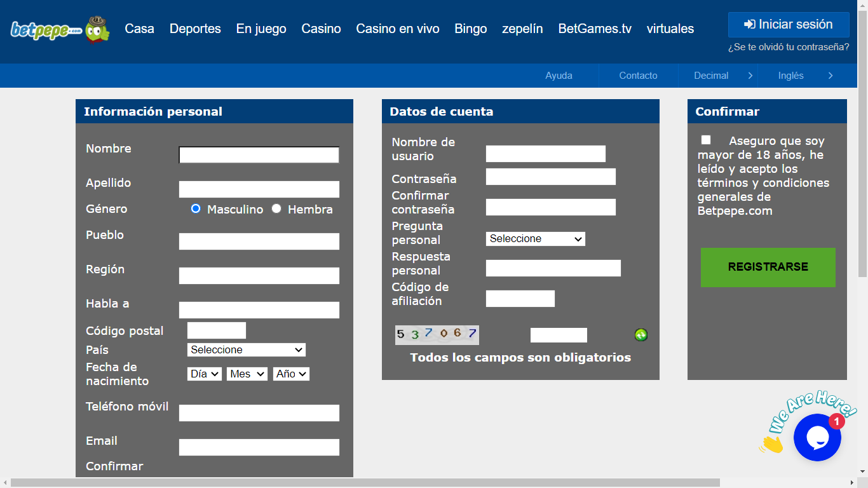Click Iniciar sesión button

[x=788, y=25]
